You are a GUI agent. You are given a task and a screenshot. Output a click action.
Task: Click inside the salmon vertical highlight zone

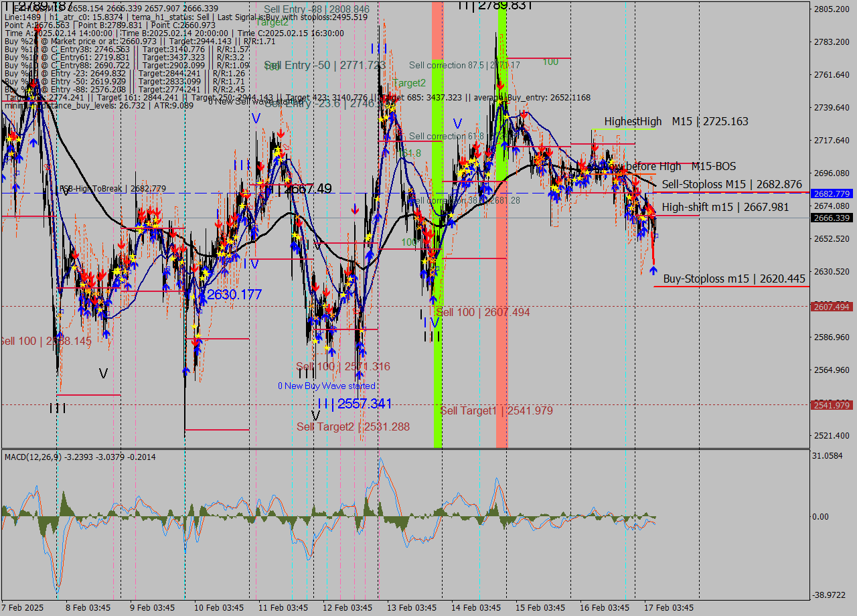click(502, 368)
